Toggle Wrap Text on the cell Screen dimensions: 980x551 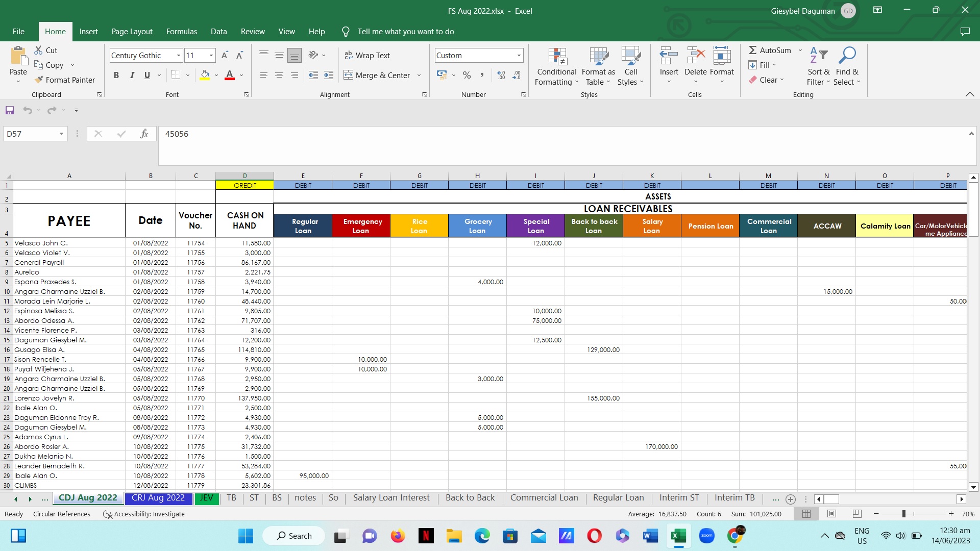(367, 56)
